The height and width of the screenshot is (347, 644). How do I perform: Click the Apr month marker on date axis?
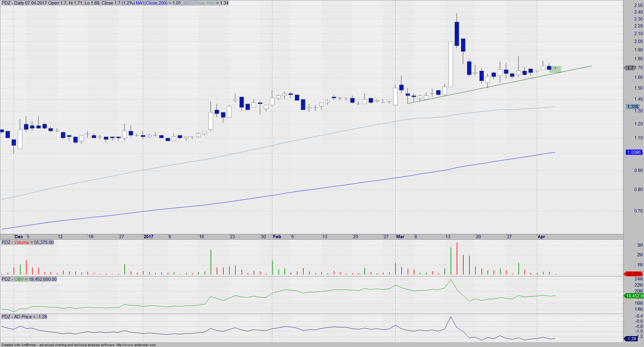pyautogui.click(x=541, y=237)
